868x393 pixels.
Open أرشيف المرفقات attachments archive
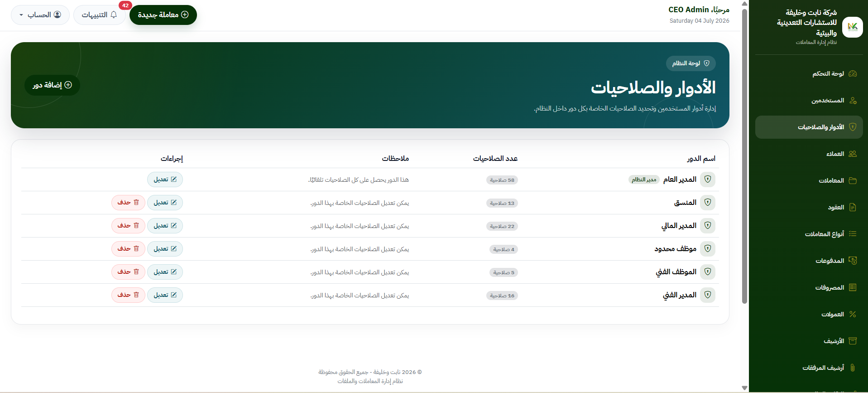point(809,368)
